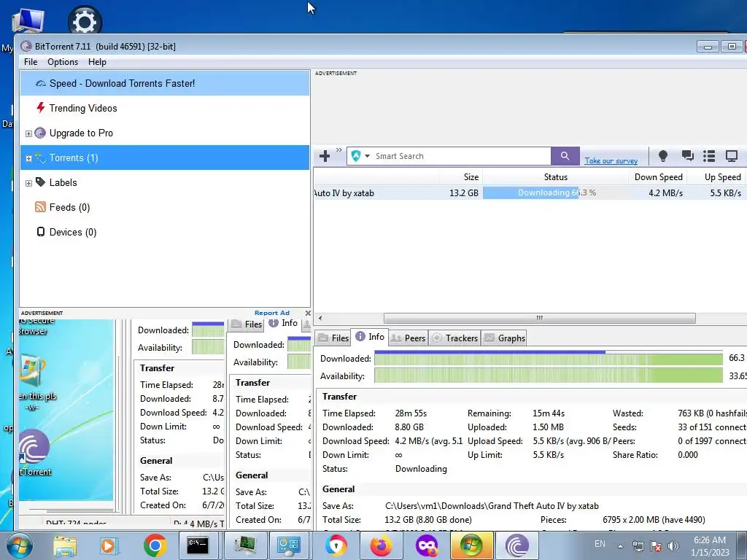Launch Google Chrome from taskbar
This screenshot has height=560, width=747.
pos(155,545)
